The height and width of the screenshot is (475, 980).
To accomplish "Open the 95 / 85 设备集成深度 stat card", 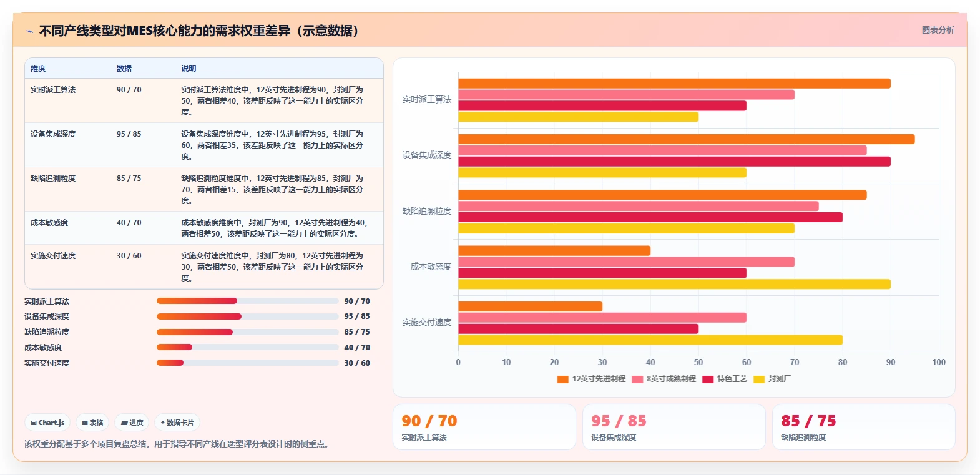I will [674, 427].
